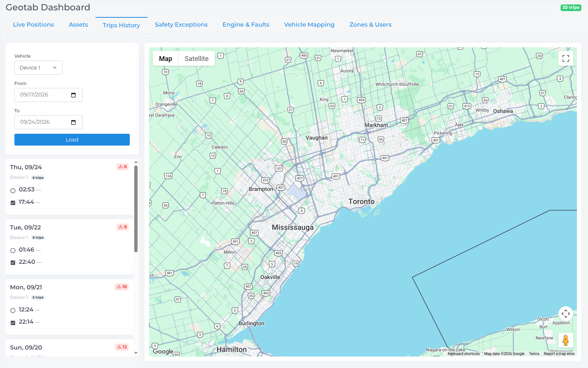The height and width of the screenshot is (368, 588).
Task: Click the 6 trips badge under Tue, 09/22
Action: pos(38,238)
